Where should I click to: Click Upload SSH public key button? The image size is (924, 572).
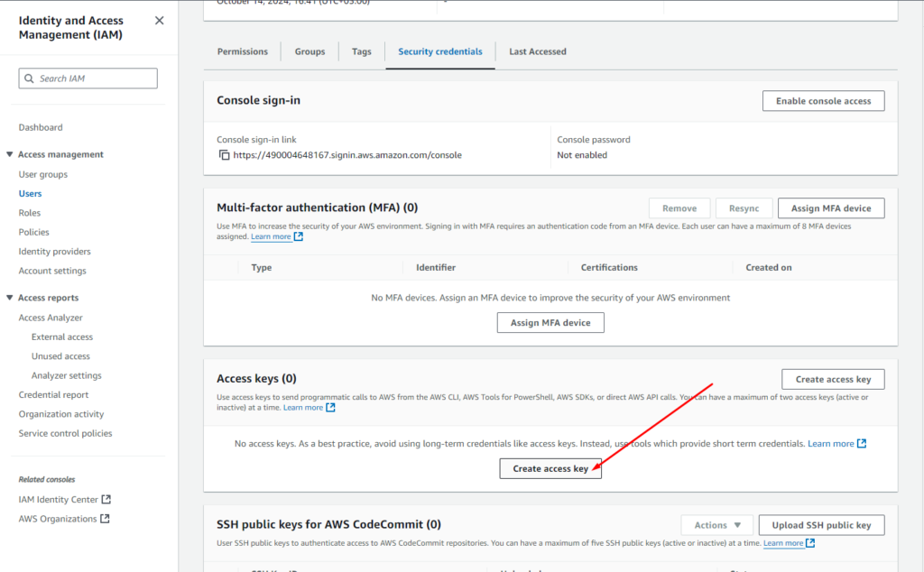(x=821, y=525)
